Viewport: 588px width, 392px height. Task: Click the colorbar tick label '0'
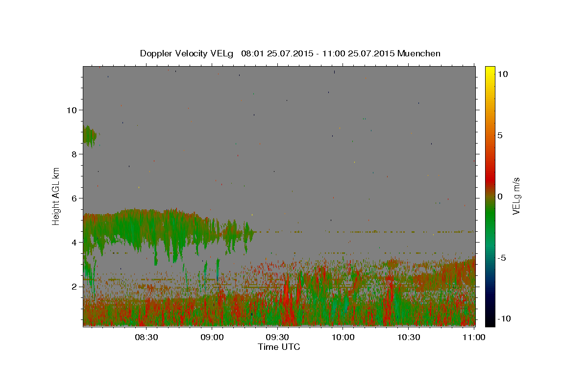(500, 196)
